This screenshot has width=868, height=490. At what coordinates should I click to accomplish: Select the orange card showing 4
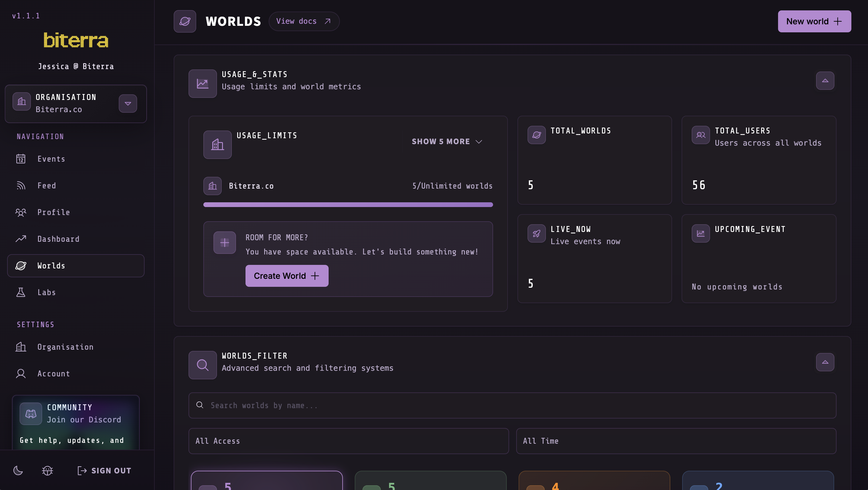pyautogui.click(x=594, y=481)
